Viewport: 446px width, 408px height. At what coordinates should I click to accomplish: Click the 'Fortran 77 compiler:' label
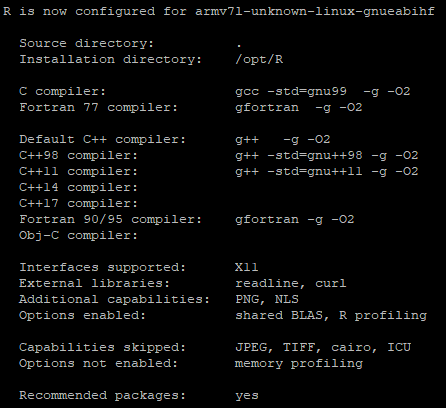tap(99, 108)
